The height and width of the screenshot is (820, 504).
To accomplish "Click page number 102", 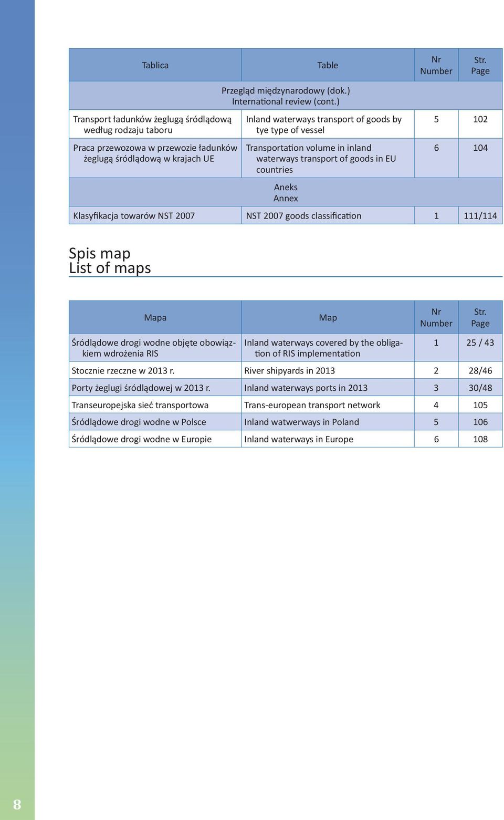I will pyautogui.click(x=480, y=119).
